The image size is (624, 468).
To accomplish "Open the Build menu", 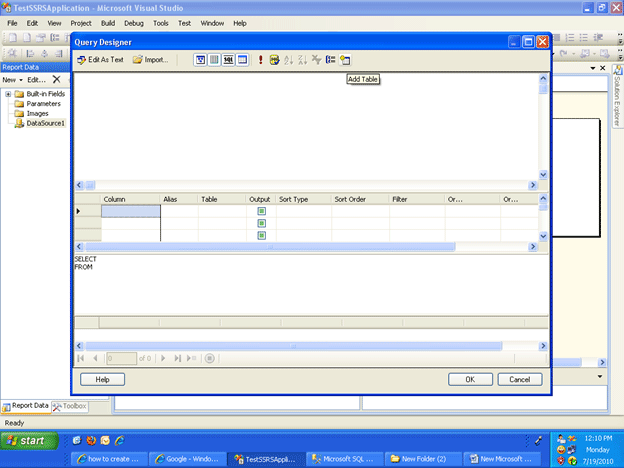I will tap(108, 23).
